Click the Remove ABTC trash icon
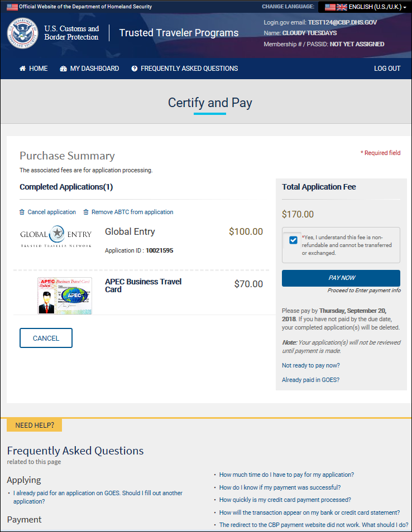The width and height of the screenshot is (412, 532). click(x=86, y=212)
